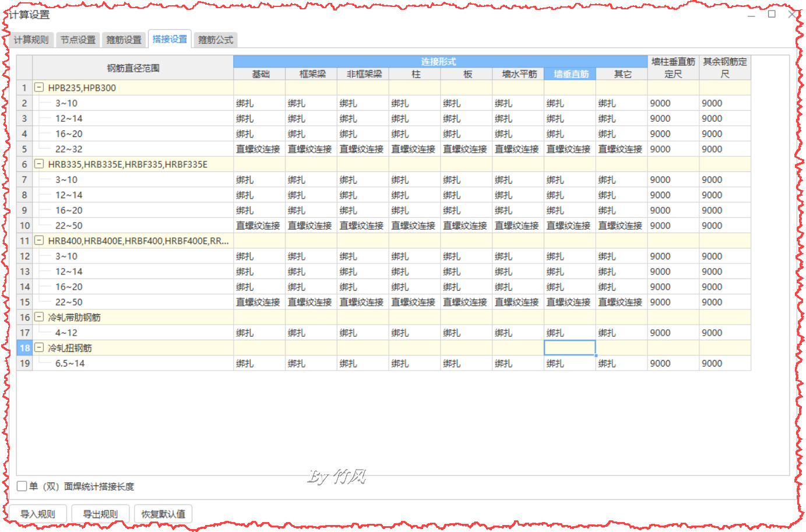806x532 pixels.
Task: Select the 其它 column header
Action: point(622,74)
